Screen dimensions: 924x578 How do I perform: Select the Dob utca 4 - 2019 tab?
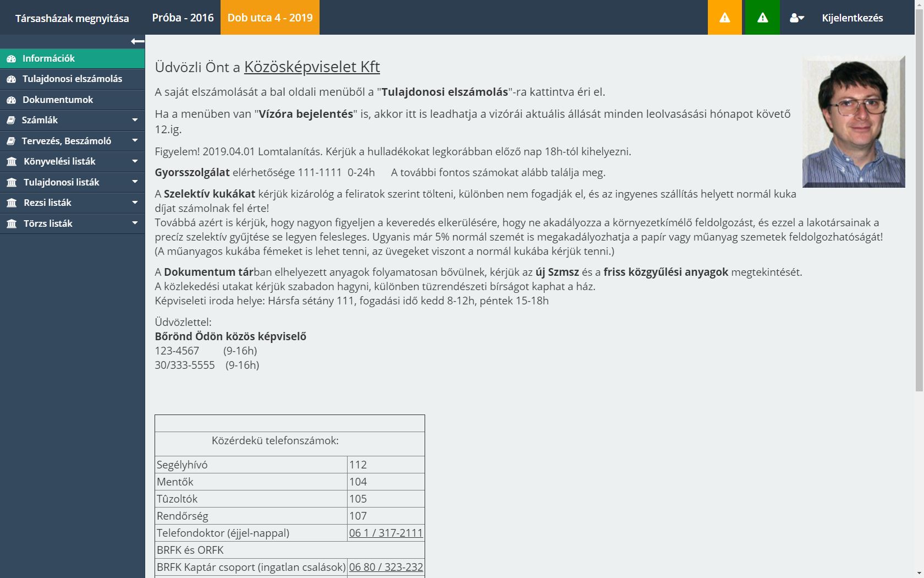[270, 18]
